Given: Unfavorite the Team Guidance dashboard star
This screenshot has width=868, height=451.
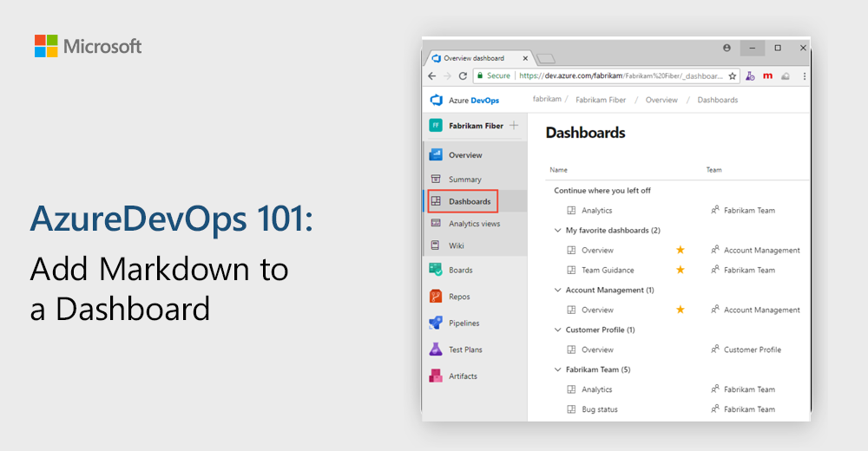Looking at the screenshot, I should (x=681, y=270).
